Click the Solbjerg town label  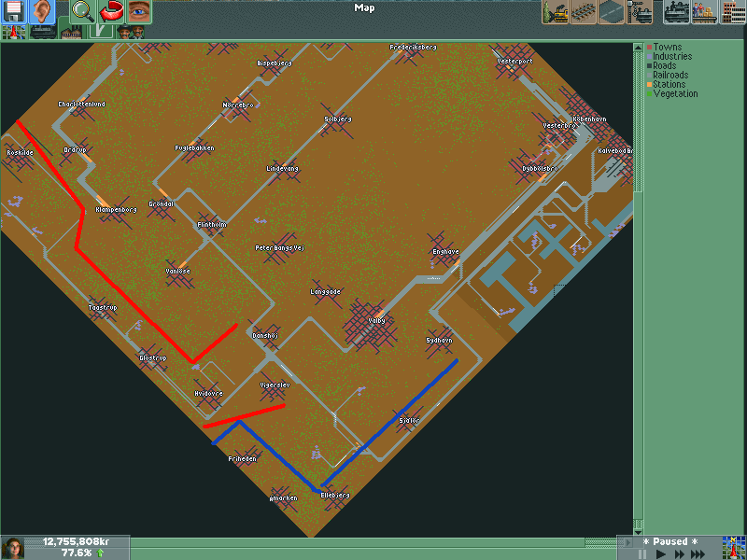338,119
